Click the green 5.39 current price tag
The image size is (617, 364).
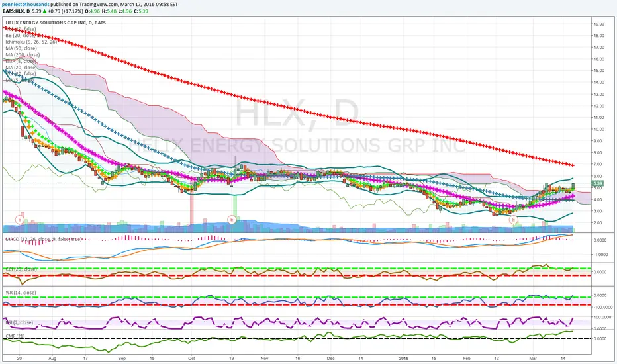point(598,183)
